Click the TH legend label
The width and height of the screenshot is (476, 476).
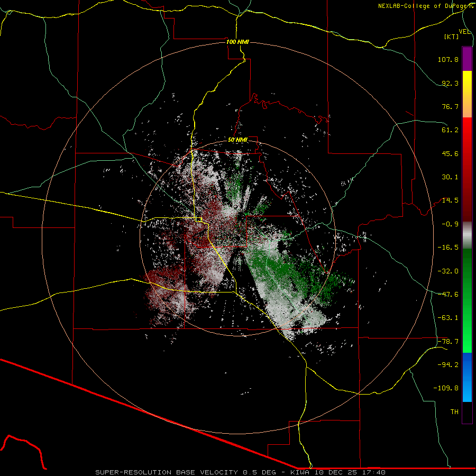454,412
